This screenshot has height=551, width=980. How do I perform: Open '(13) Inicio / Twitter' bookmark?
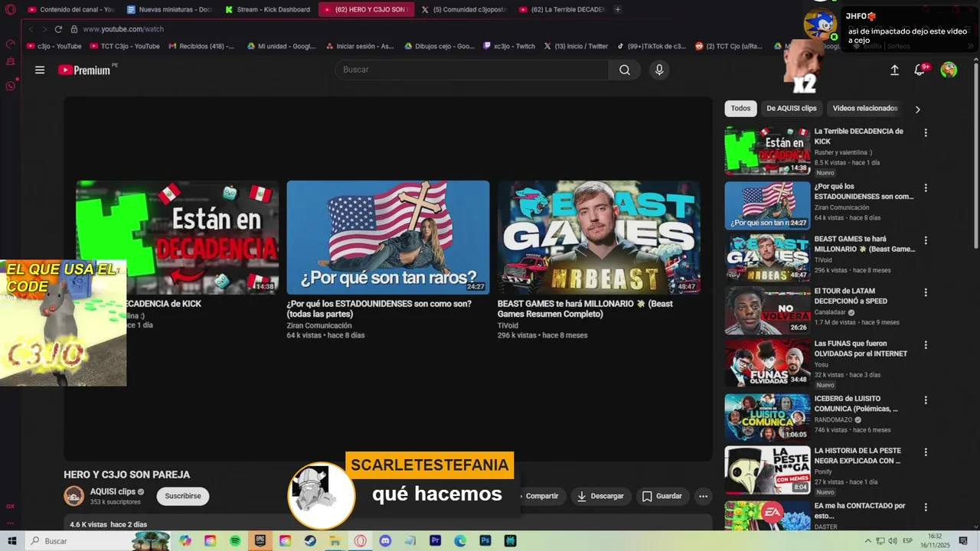click(576, 46)
